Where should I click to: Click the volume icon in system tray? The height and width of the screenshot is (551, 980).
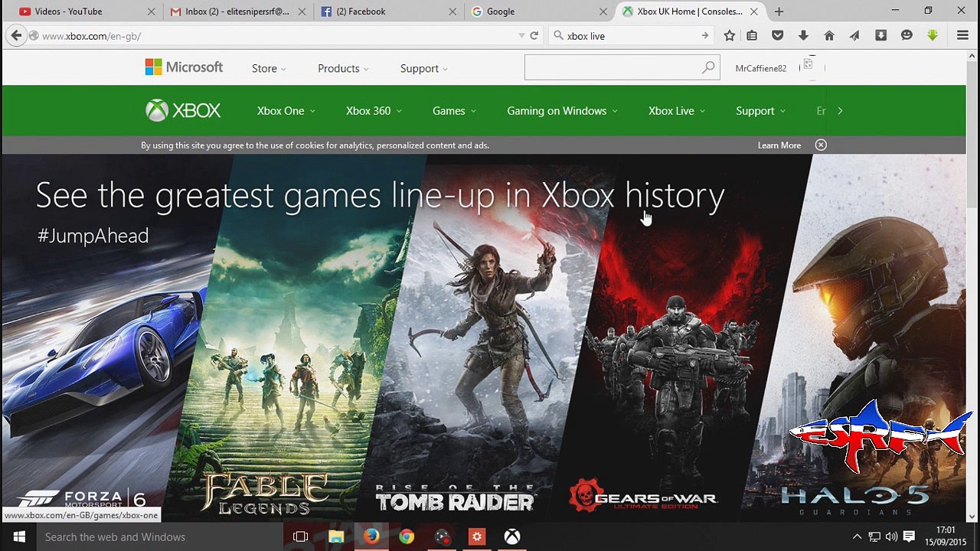[891, 537]
